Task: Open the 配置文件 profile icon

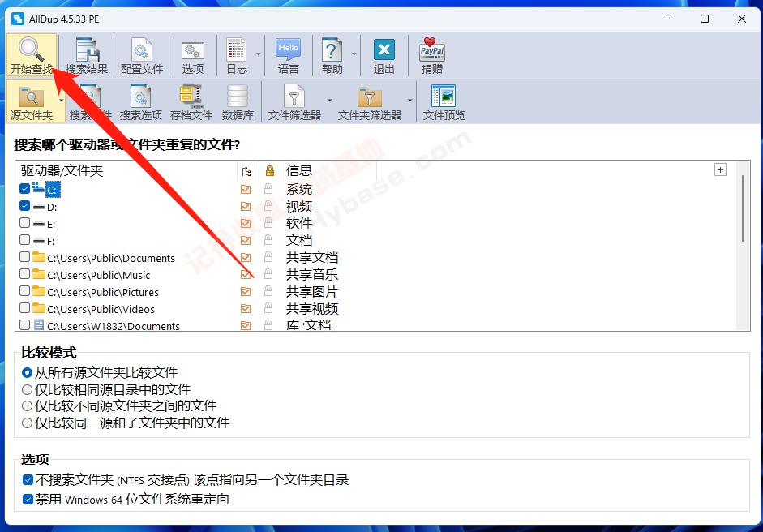Action: pos(142,55)
